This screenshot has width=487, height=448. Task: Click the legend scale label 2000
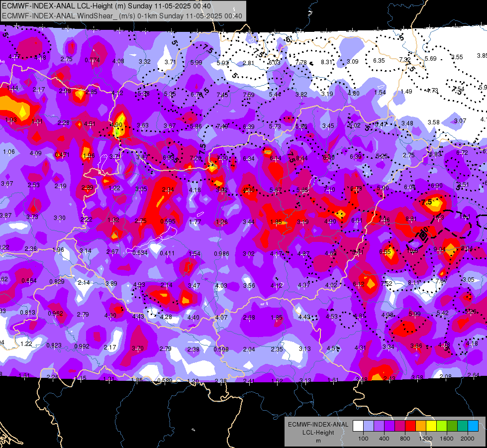click(467, 439)
